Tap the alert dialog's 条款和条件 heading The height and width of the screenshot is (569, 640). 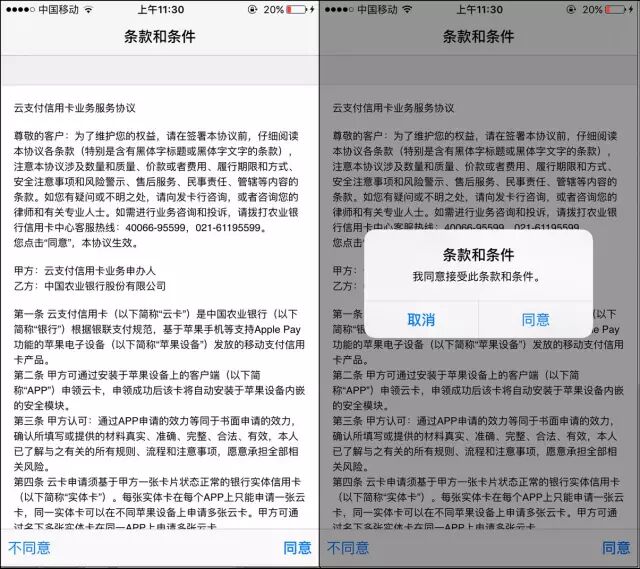point(478,255)
